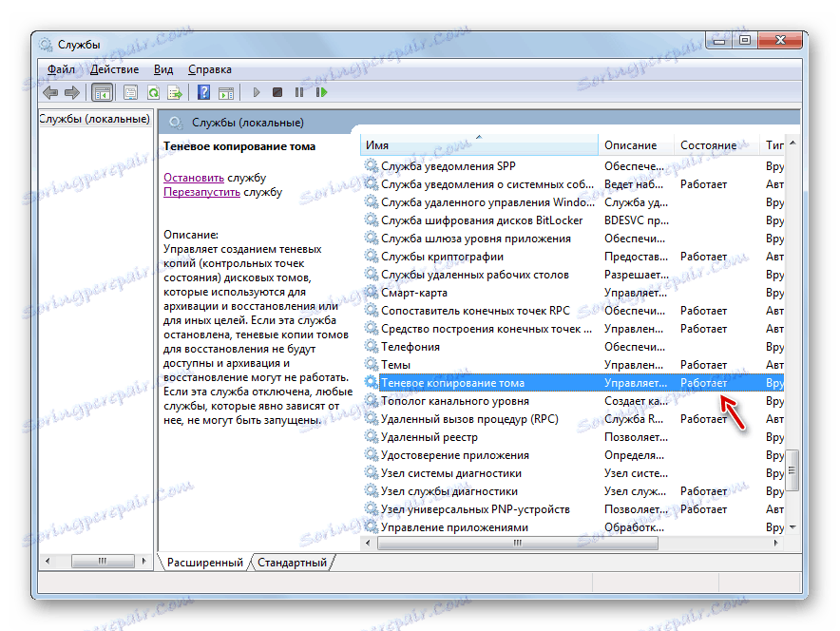Click the Start service play icon

[256, 93]
